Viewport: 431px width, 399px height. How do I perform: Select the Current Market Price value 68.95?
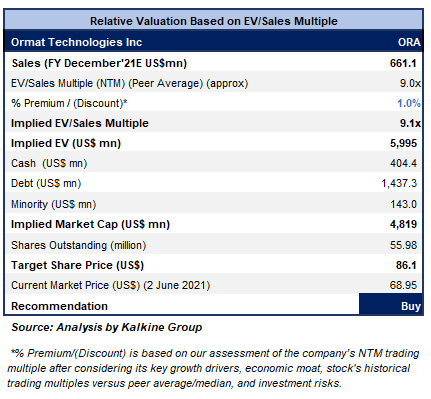point(403,285)
